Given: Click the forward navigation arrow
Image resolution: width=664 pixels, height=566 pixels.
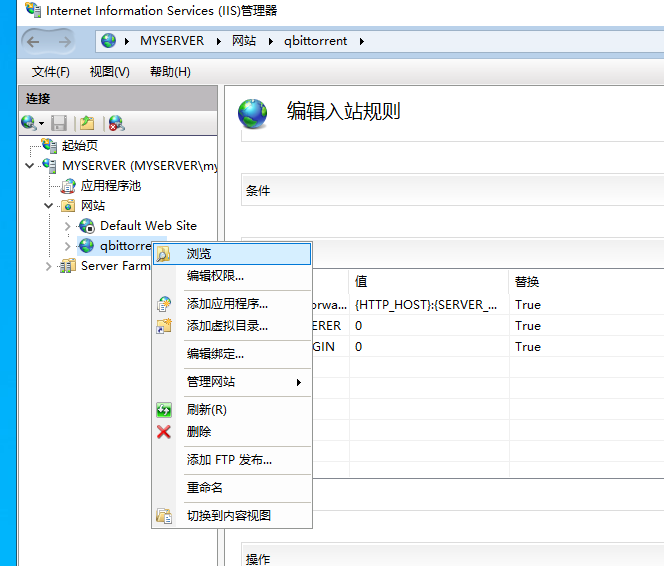Looking at the screenshot, I should pyautogui.click(x=64, y=42).
